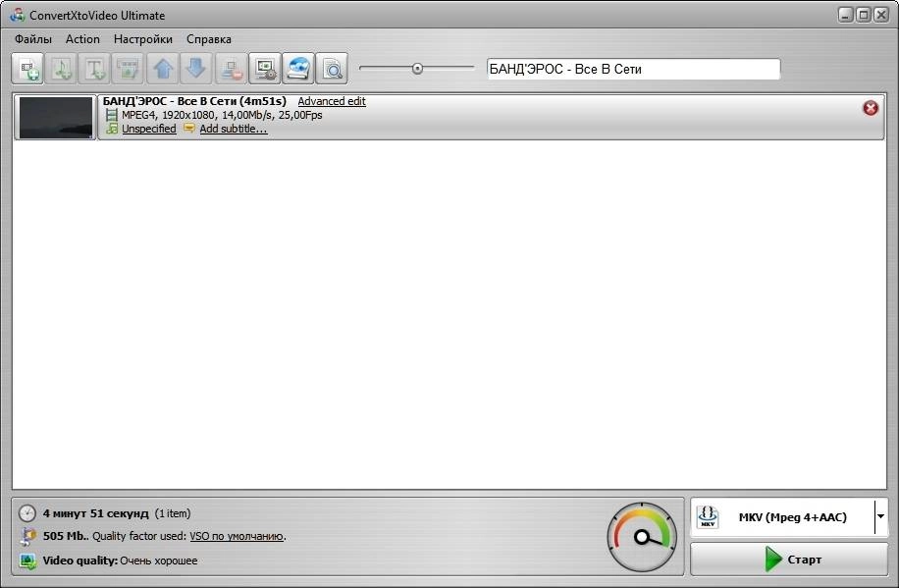Click the Add subtitle… link
This screenshot has height=588, width=899.
(x=234, y=129)
